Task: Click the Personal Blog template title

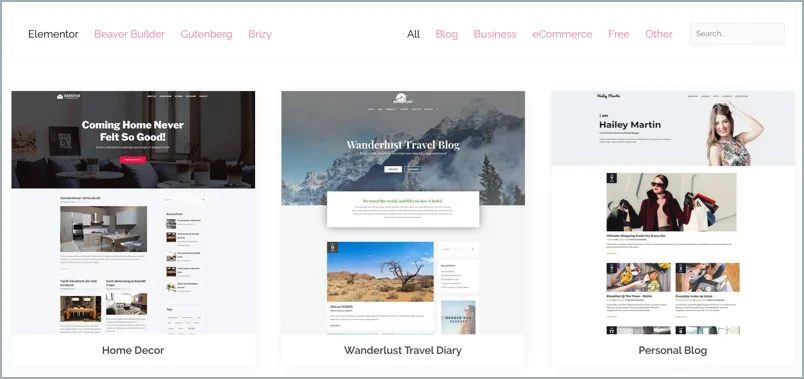Action: coord(673,350)
